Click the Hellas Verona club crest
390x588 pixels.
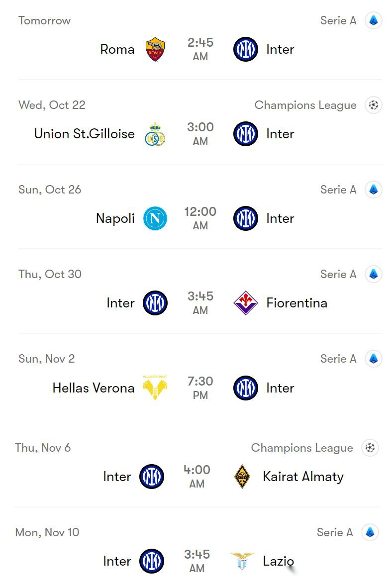pyautogui.click(x=155, y=388)
